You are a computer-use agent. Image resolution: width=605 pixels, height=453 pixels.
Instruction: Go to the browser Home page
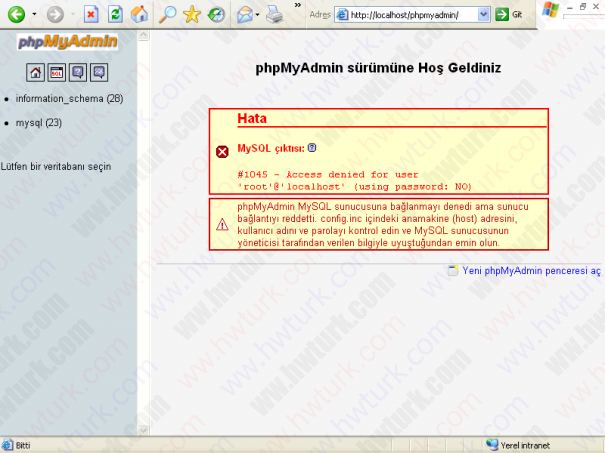click(139, 14)
